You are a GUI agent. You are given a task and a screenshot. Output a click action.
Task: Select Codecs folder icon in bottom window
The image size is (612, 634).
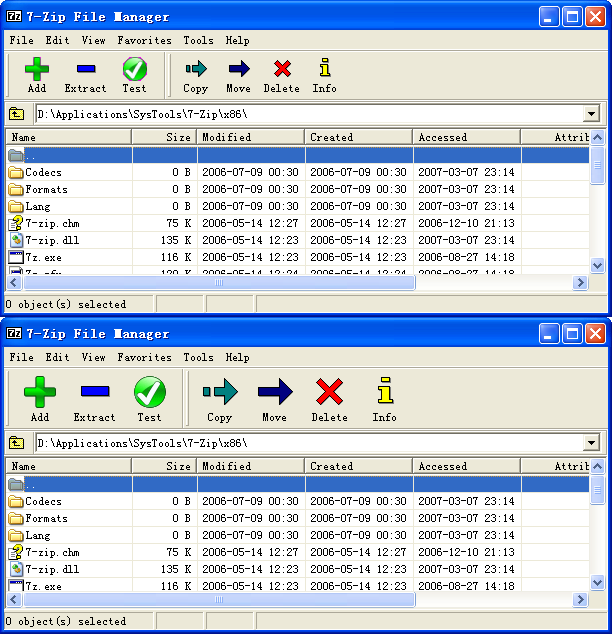(16, 501)
